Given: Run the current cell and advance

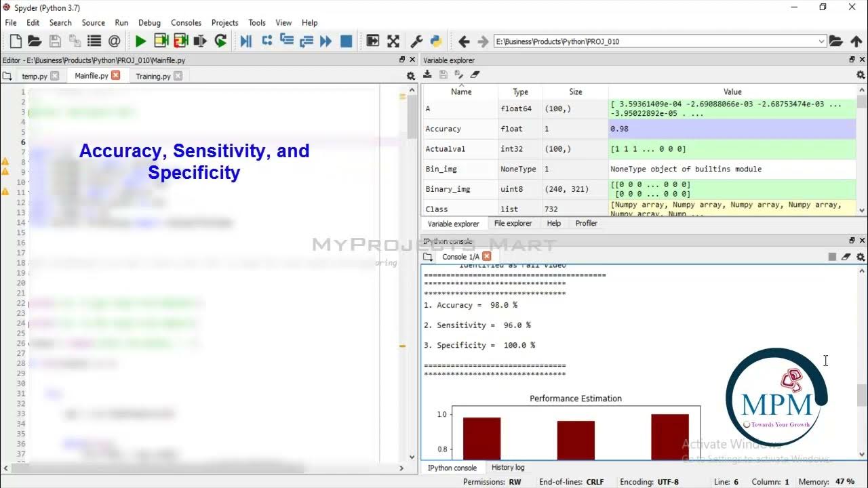Looking at the screenshot, I should pos(180,41).
